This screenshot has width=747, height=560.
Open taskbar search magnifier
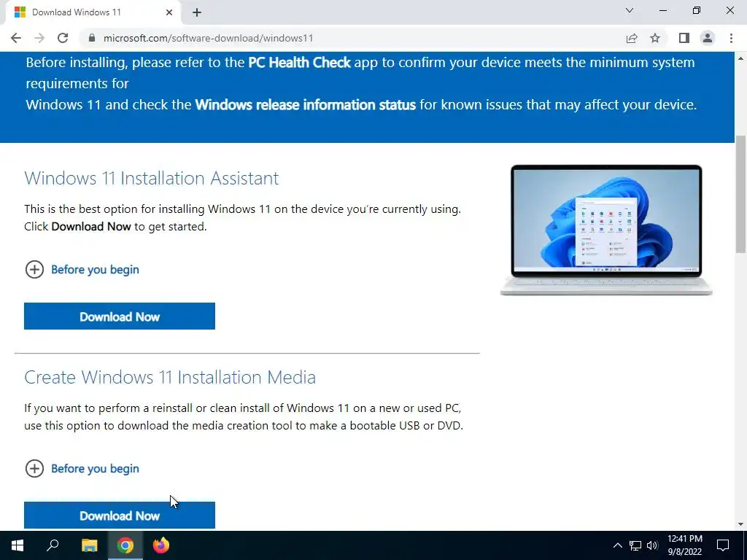pyautogui.click(x=53, y=545)
